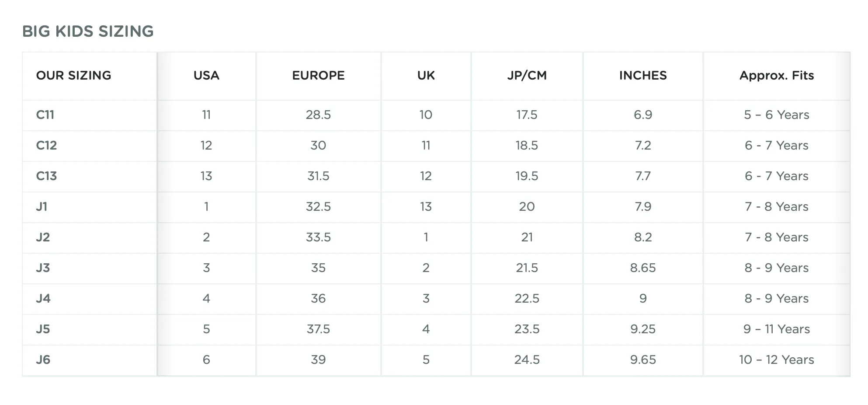
Task: Select the 8.65 inches cell
Action: (x=643, y=268)
